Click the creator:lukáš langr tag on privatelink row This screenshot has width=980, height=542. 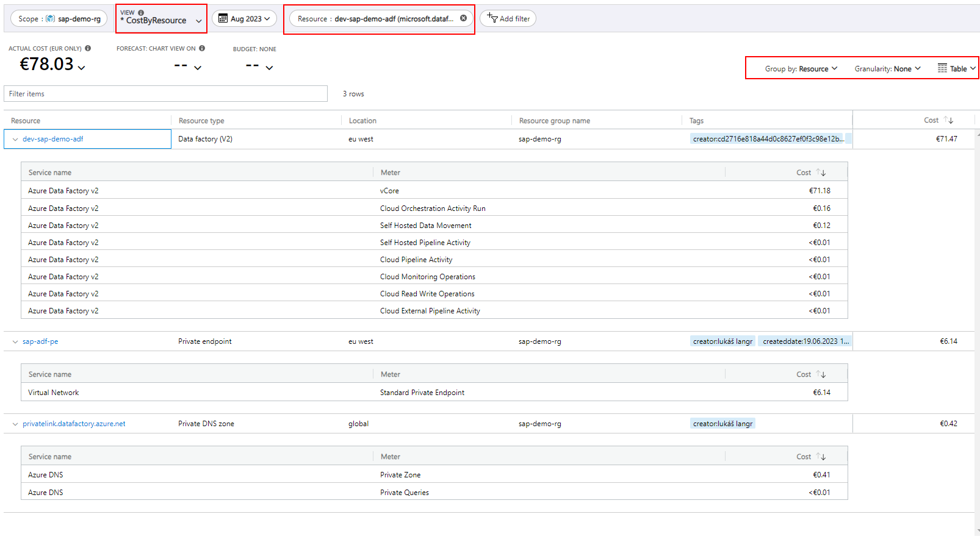(722, 423)
